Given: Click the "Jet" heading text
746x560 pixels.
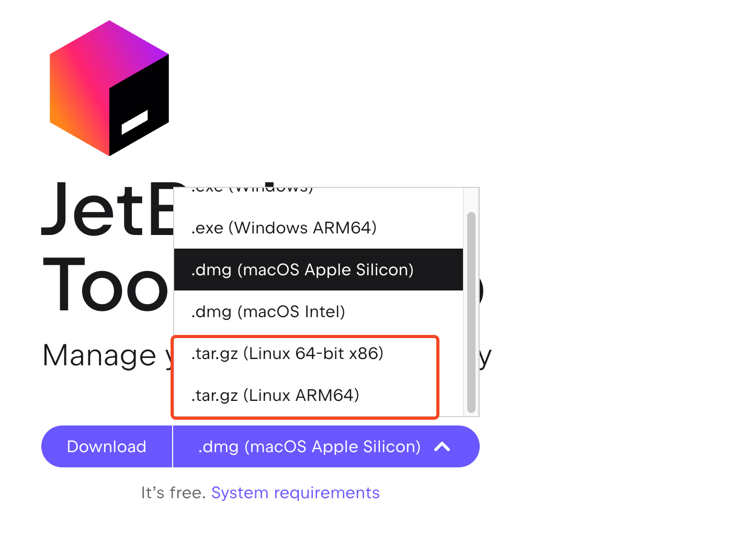Looking at the screenshot, I should coord(93,209).
